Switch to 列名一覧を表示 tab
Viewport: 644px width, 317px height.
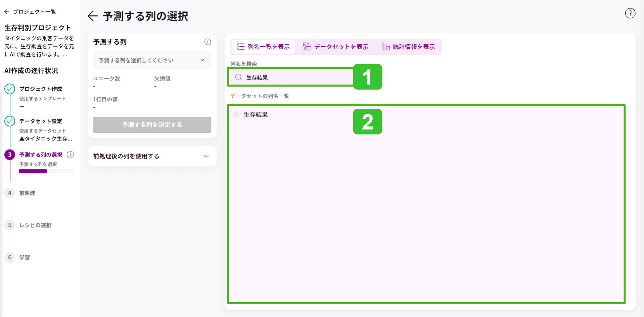coord(263,47)
